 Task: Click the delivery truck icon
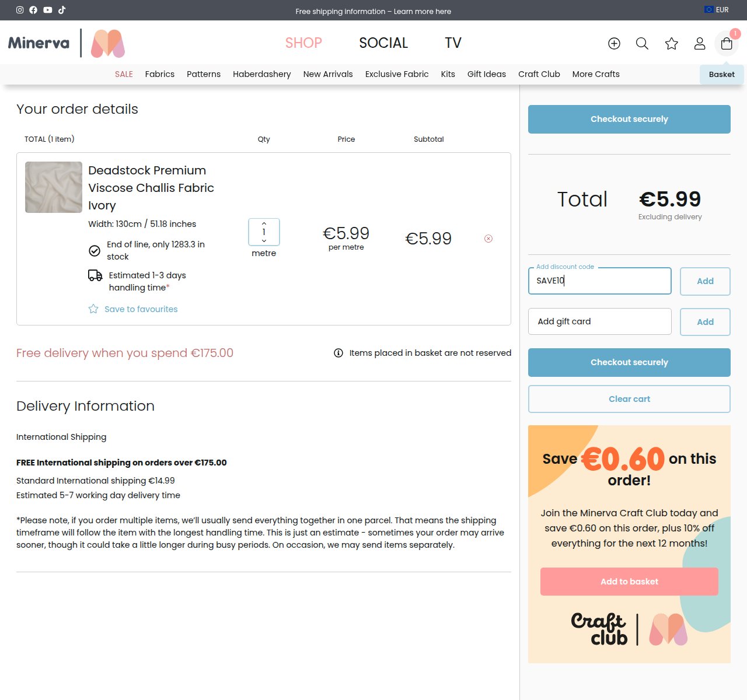[x=95, y=275]
